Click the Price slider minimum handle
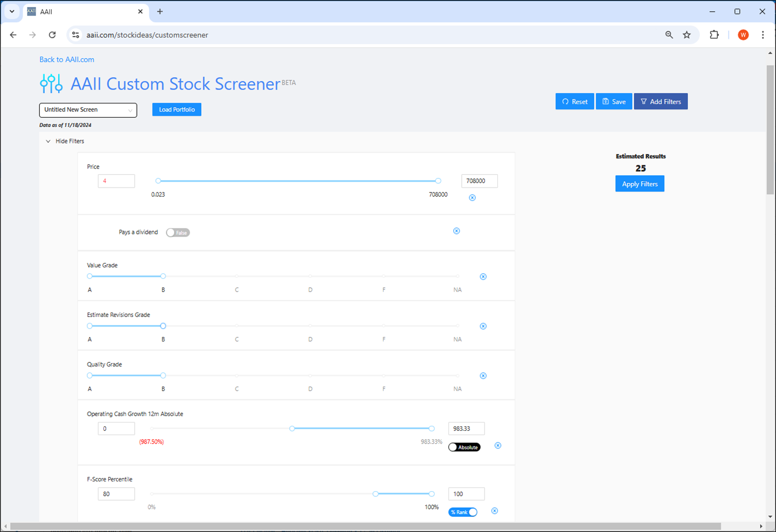Viewport: 776px width, 532px height. tap(158, 181)
